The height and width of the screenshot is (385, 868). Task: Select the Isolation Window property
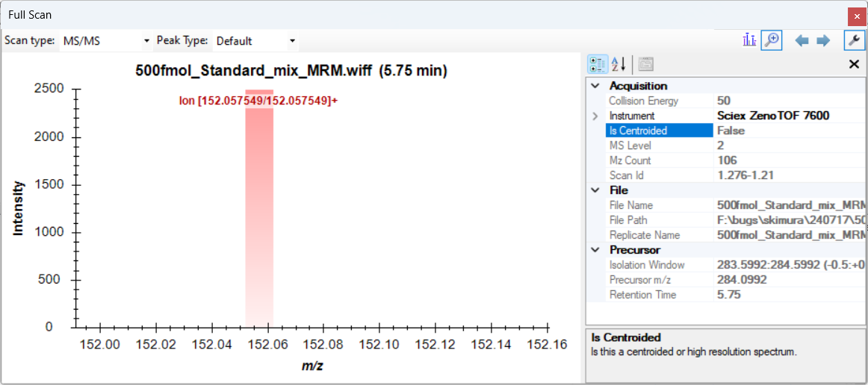(647, 265)
